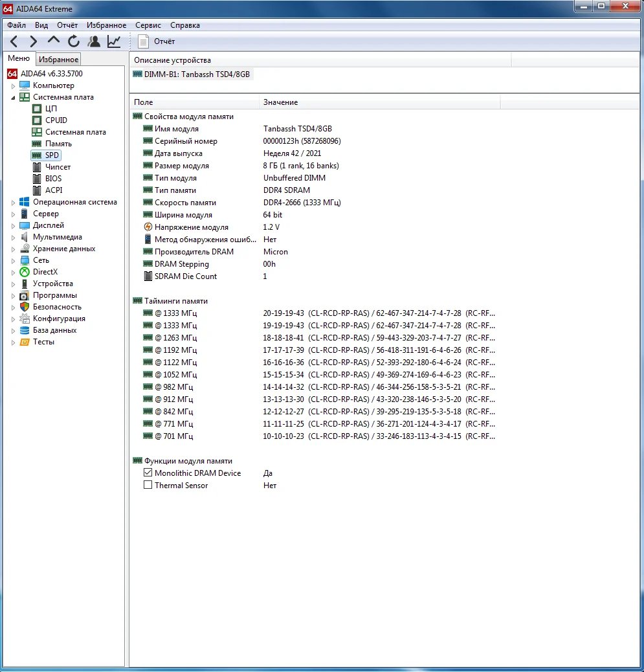Click the Мультимедиа speaker icon
Screen dimensions: 644x672
[x=25, y=236]
